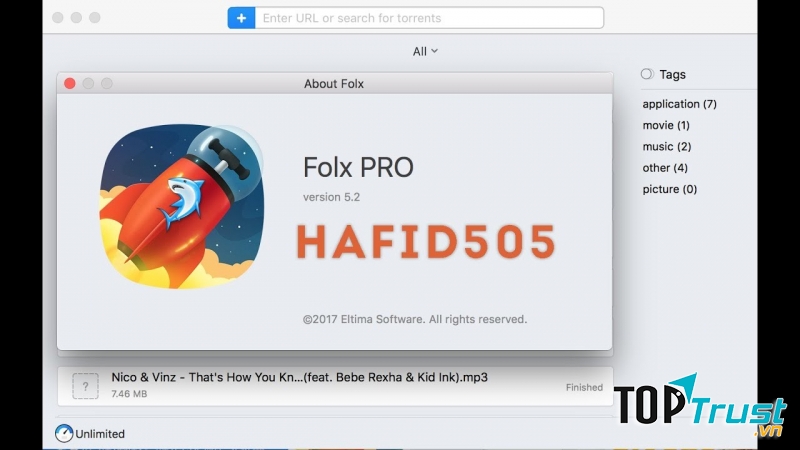800x450 pixels.
Task: Click the Folx PRO title text
Action: (358, 167)
